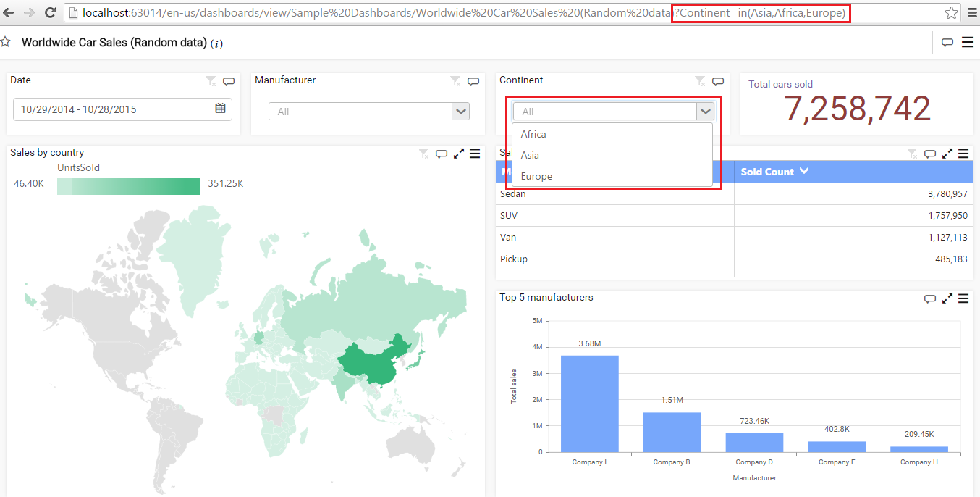
Task: Clear filter icon on the Manufacturer panel
Action: pyautogui.click(x=455, y=81)
